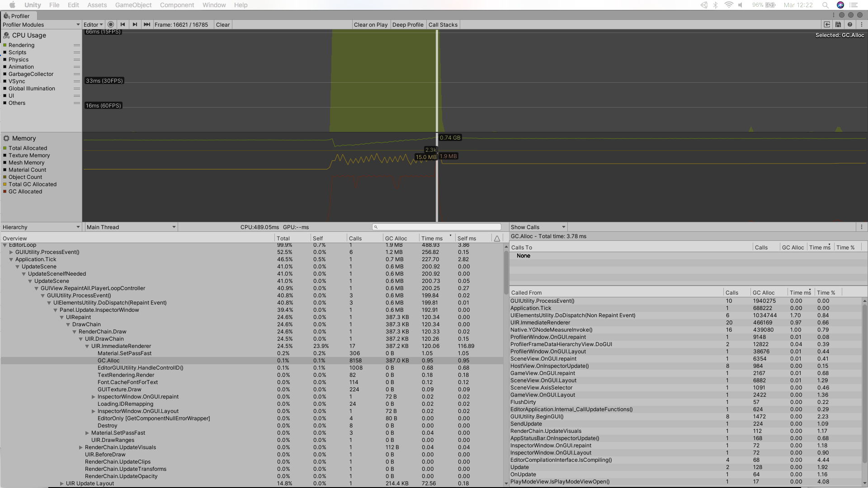Image resolution: width=868 pixels, height=488 pixels.
Task: Toggle Clear on Play button
Action: [371, 24]
